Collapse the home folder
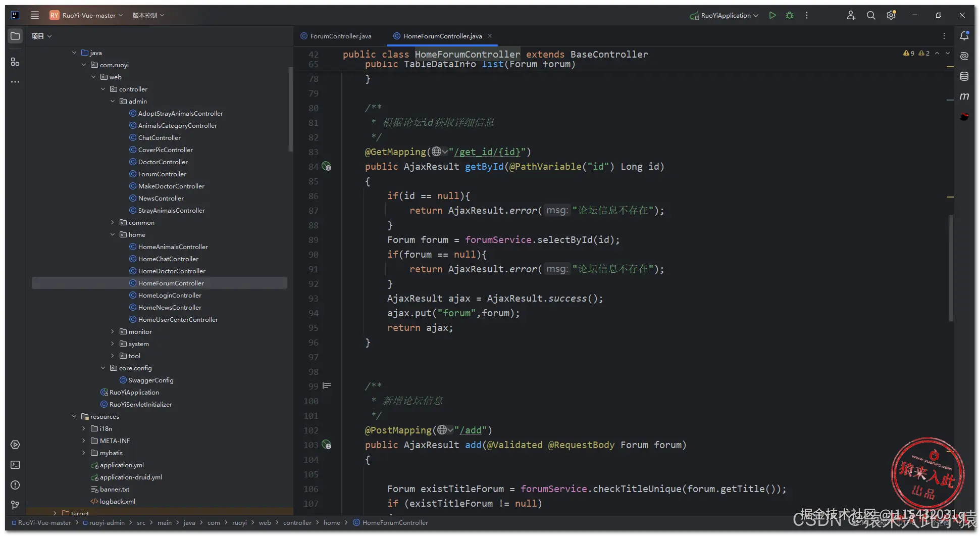 click(113, 234)
